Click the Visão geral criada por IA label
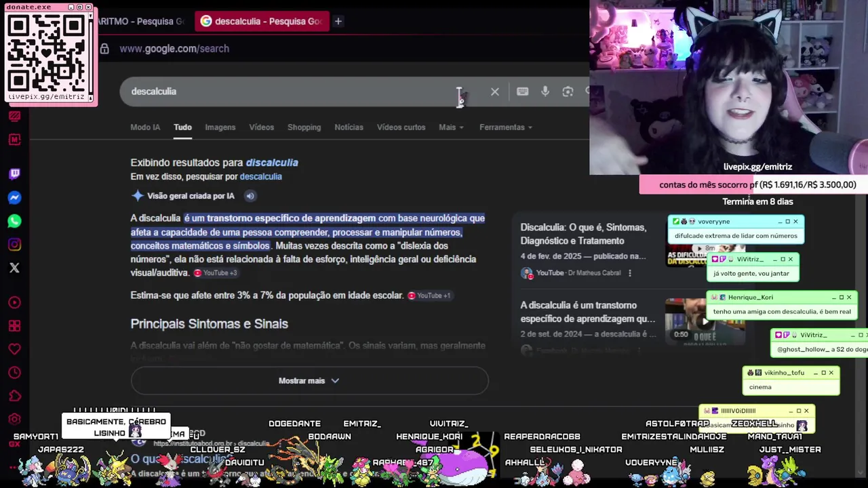868x488 pixels. coord(191,196)
